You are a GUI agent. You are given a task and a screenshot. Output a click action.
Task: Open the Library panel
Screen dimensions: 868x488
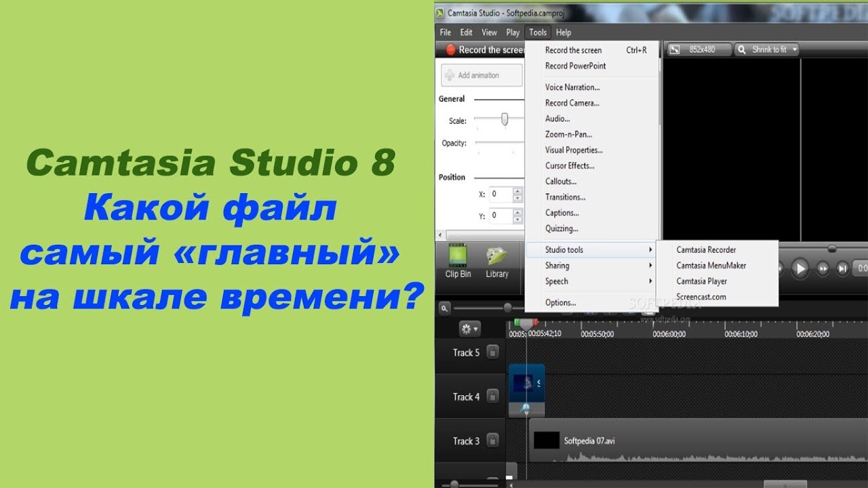[496, 262]
